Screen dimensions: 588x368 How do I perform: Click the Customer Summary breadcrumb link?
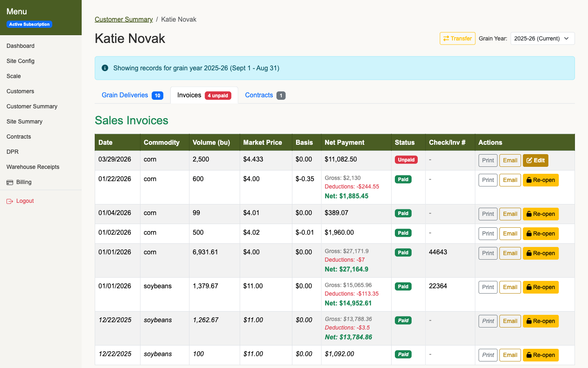click(124, 19)
